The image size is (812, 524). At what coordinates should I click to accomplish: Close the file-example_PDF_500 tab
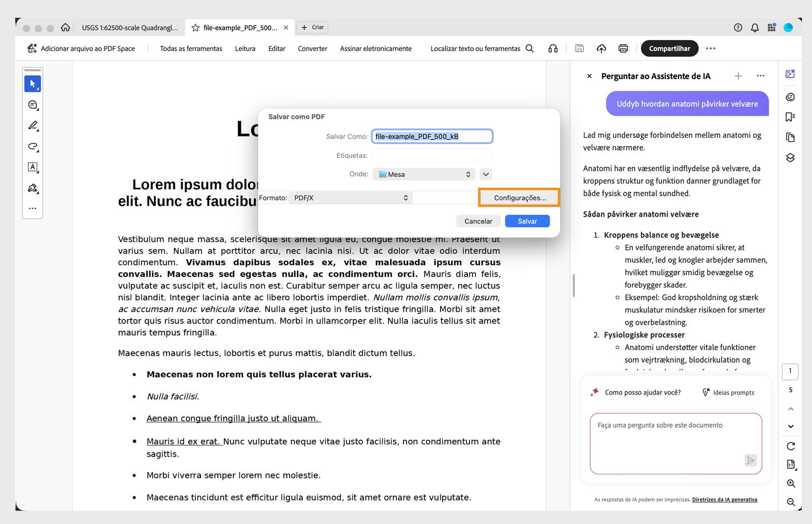[x=286, y=28]
